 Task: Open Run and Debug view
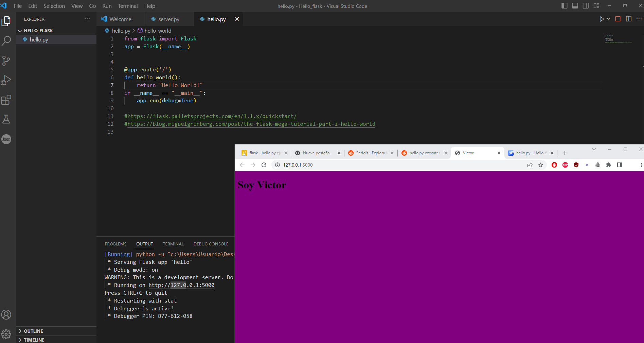pos(6,80)
